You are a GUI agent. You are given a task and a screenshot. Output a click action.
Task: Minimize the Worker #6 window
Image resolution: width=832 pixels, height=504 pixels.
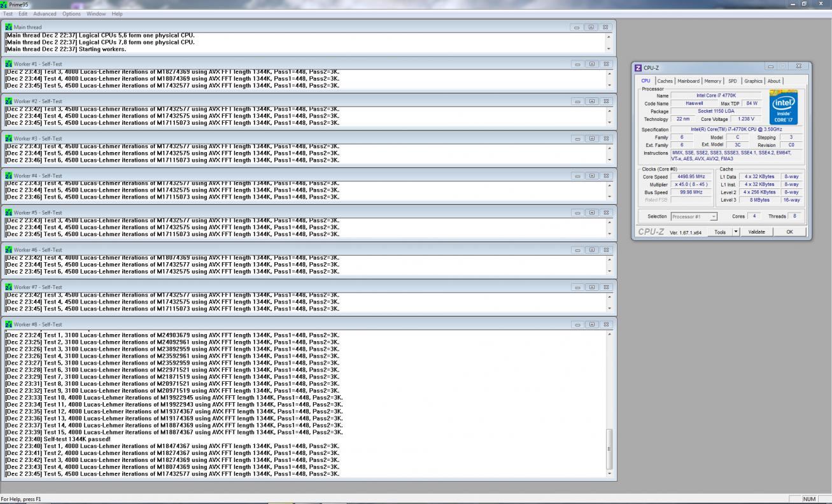pyautogui.click(x=577, y=250)
